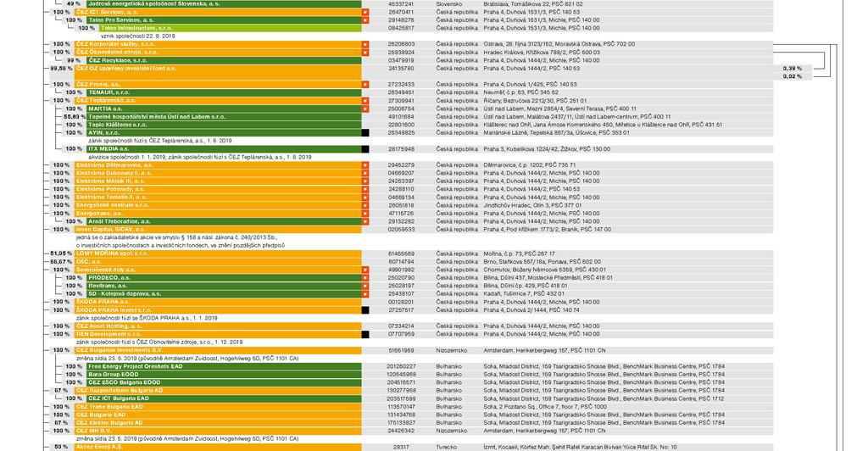
Task: Click the 99,56 % ownership share value
Action: tap(61, 69)
